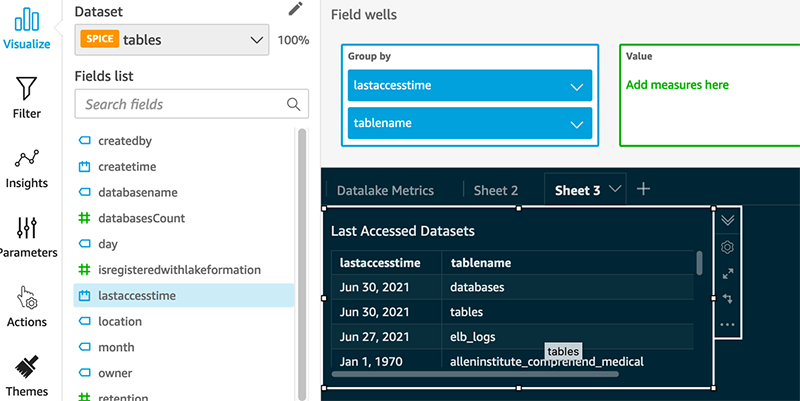The image size is (800, 401).
Task: Open the lastaccesstime field well dropdown
Action: [576, 86]
